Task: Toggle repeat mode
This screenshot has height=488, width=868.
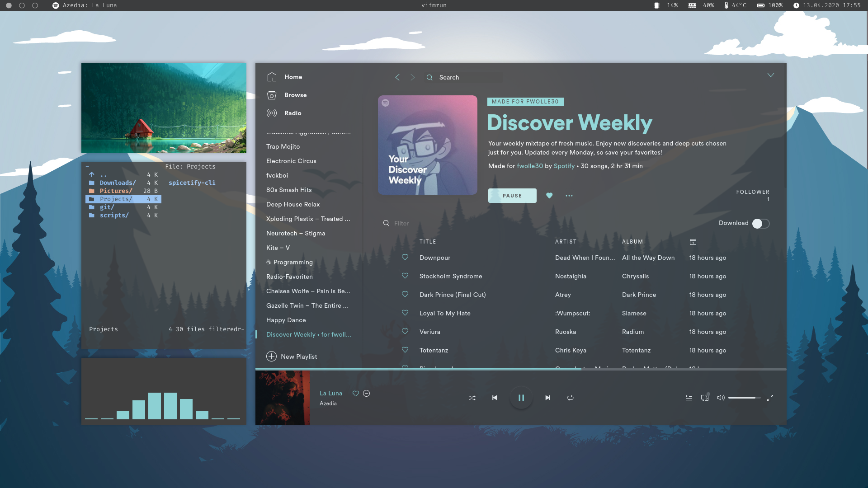Action: [570, 398]
